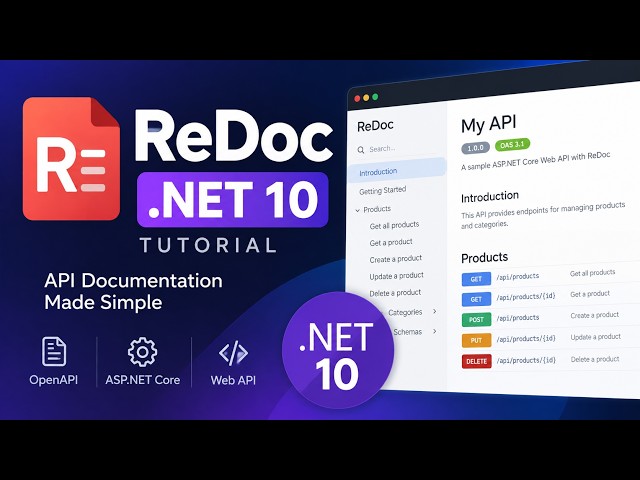Click the /api/products/{id} path beside PUT
Screen dimensions: 640x480
(526, 338)
